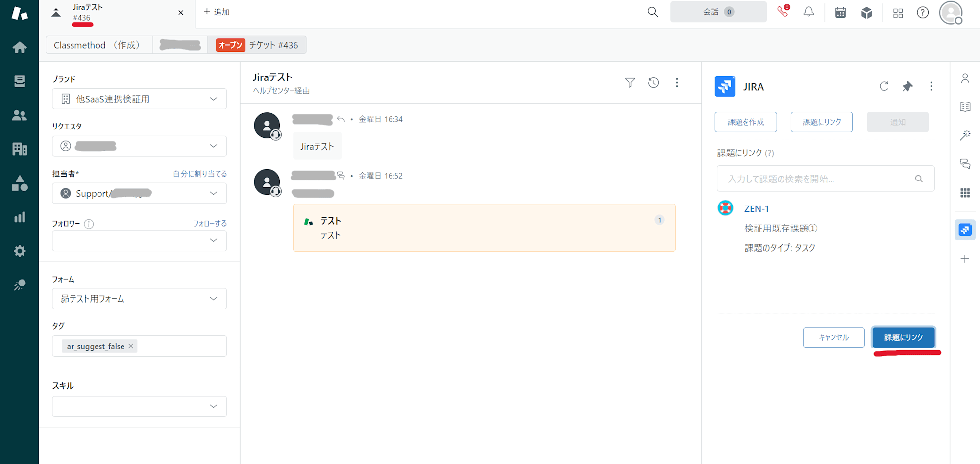
Task: Focus the JIRA issue search field
Action: tap(826, 179)
